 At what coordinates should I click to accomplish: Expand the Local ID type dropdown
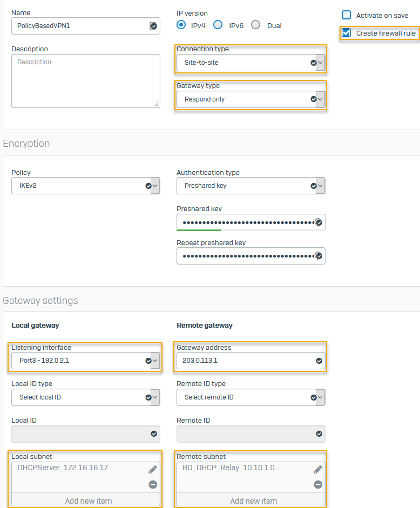(85, 397)
